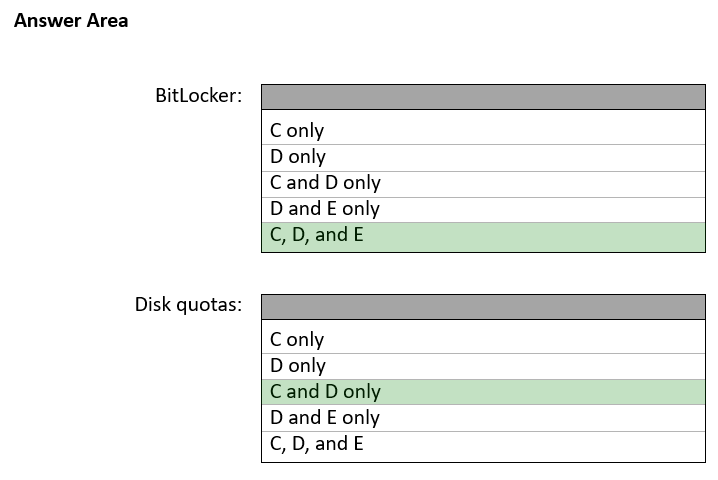
Task: Pick 'C and D only' for Disk quotas
Action: click(483, 392)
